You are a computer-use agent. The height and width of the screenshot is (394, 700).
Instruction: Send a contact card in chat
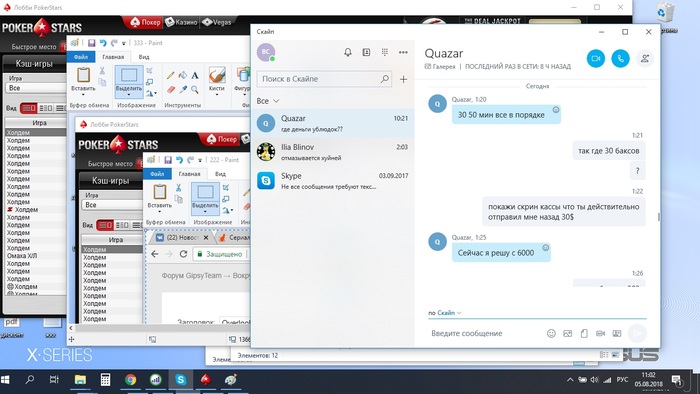pos(617,333)
